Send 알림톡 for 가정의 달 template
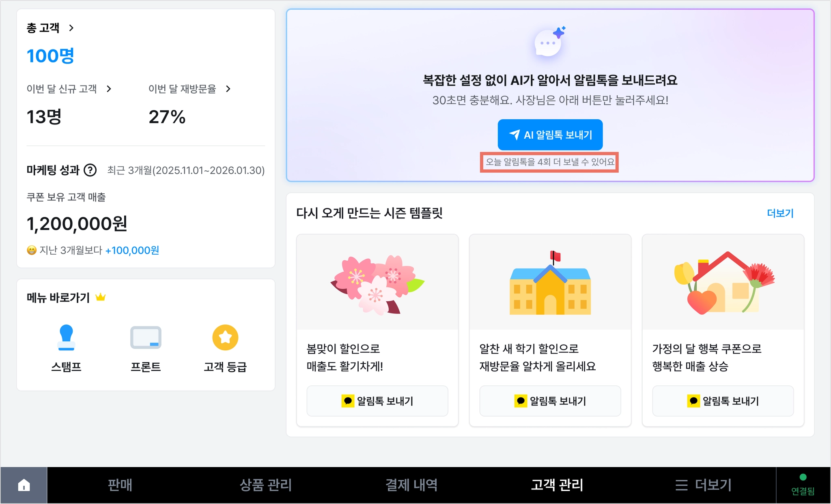The width and height of the screenshot is (831, 504). (723, 401)
